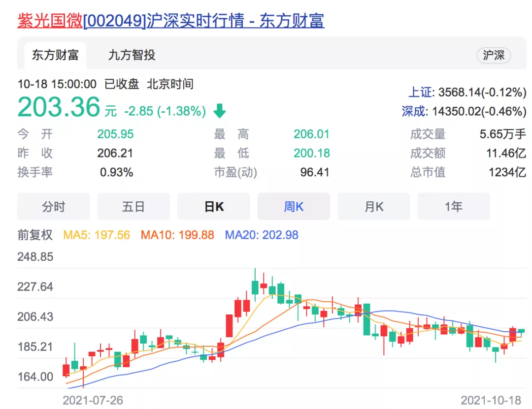
Task: Switch chart to 五日 view
Action: pos(133,207)
